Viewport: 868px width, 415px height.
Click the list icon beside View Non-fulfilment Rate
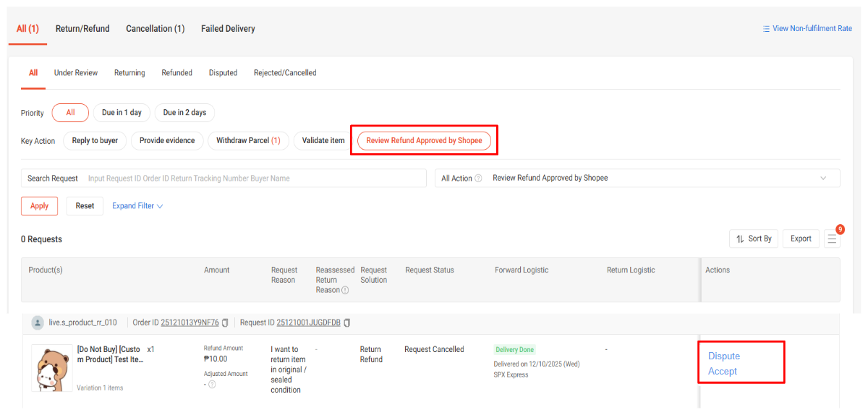766,29
